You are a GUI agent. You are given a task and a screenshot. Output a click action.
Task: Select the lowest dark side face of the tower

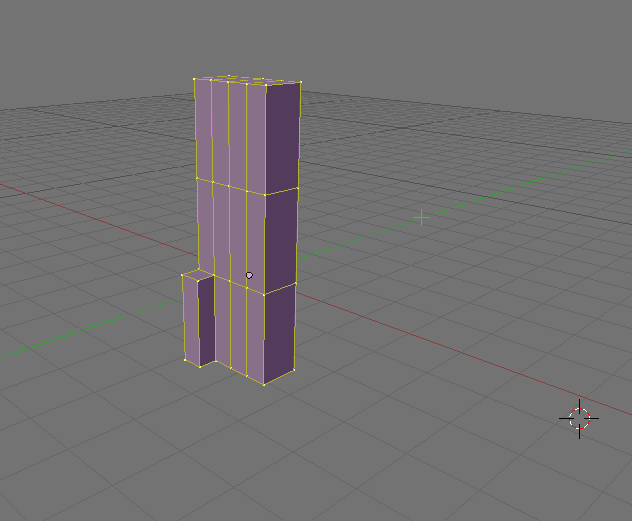click(x=279, y=333)
